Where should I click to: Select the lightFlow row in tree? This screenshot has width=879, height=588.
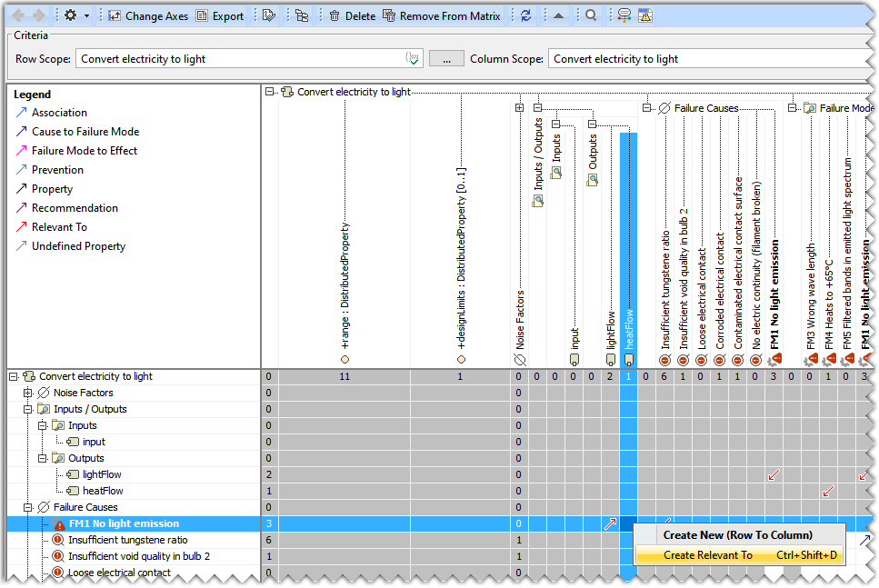(x=101, y=474)
